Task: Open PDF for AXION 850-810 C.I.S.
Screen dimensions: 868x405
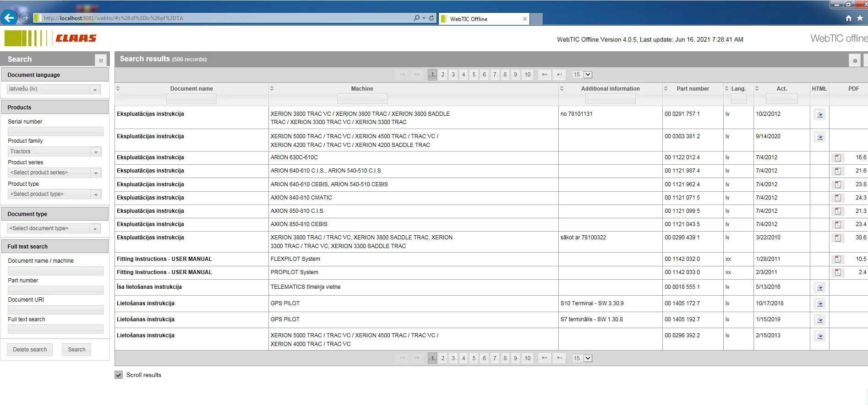Action: (838, 211)
